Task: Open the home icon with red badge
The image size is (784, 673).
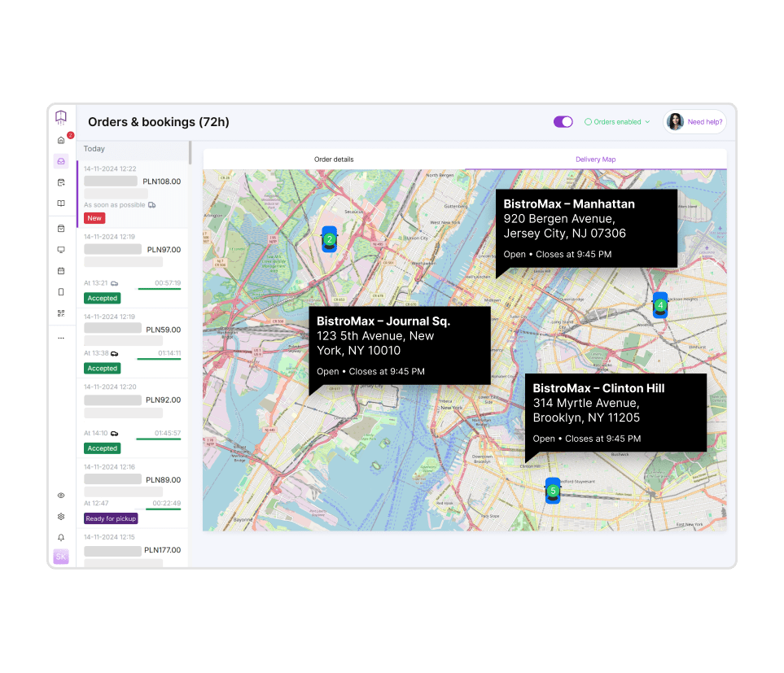Action: click(x=62, y=141)
